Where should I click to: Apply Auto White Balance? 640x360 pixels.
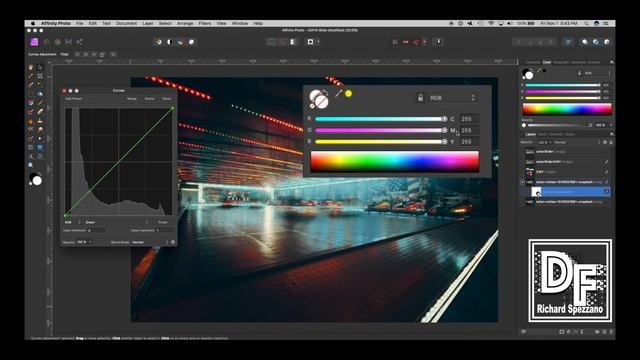coord(191,42)
